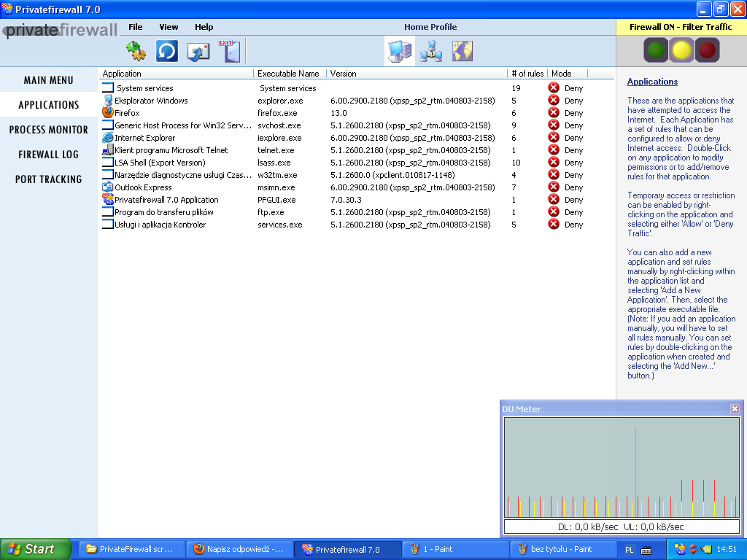This screenshot has height=560, width=747.
Task: Switch to PROCESS MONITOR view
Action: click(x=49, y=130)
